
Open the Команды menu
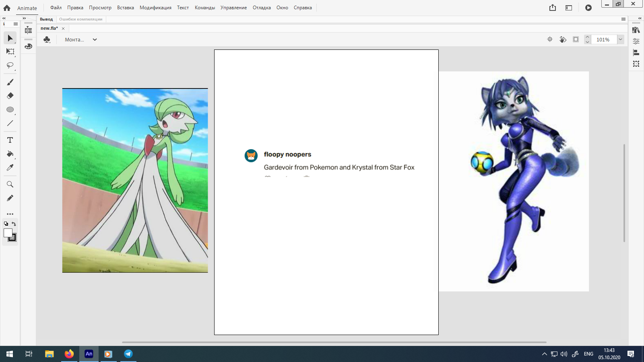(x=205, y=8)
